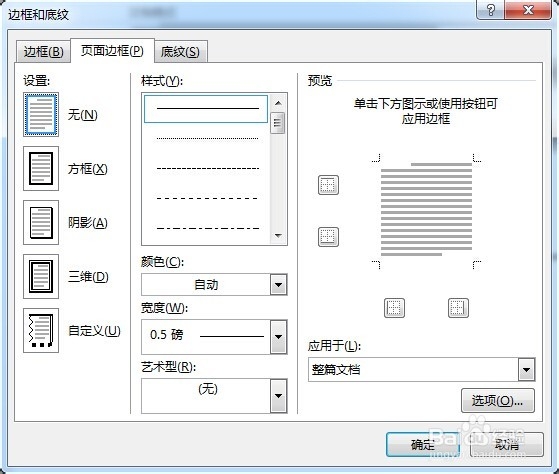559x474 pixels.
Task: Click the 阴影(A) setting label
Action: coord(87,223)
